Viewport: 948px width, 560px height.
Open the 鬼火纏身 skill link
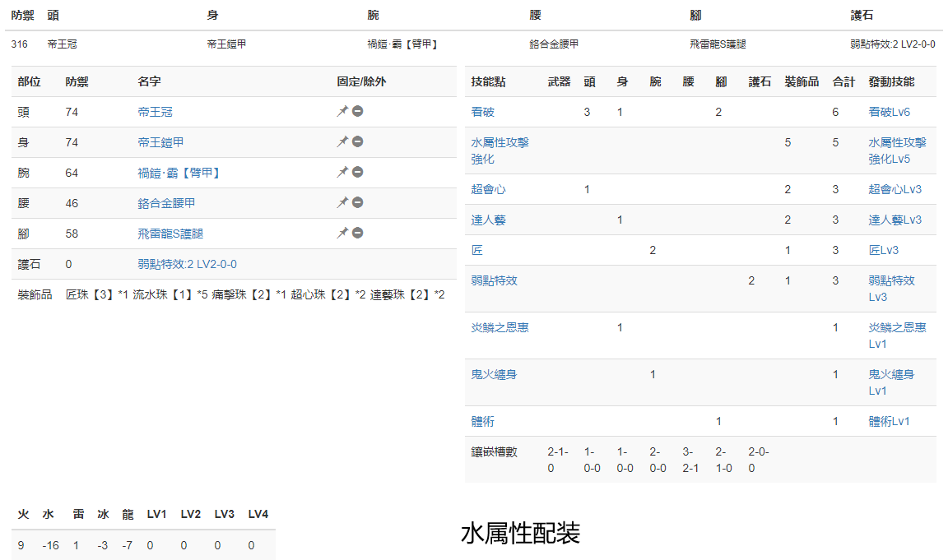[494, 374]
